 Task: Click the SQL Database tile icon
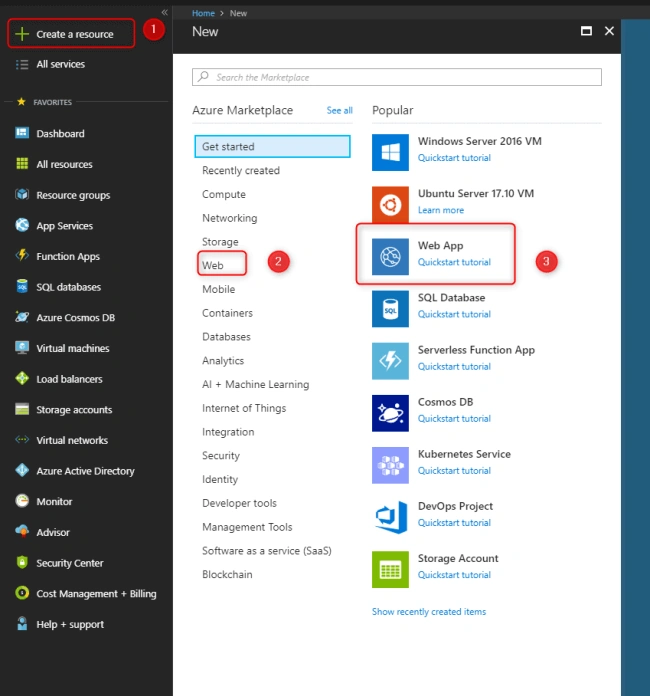point(390,309)
